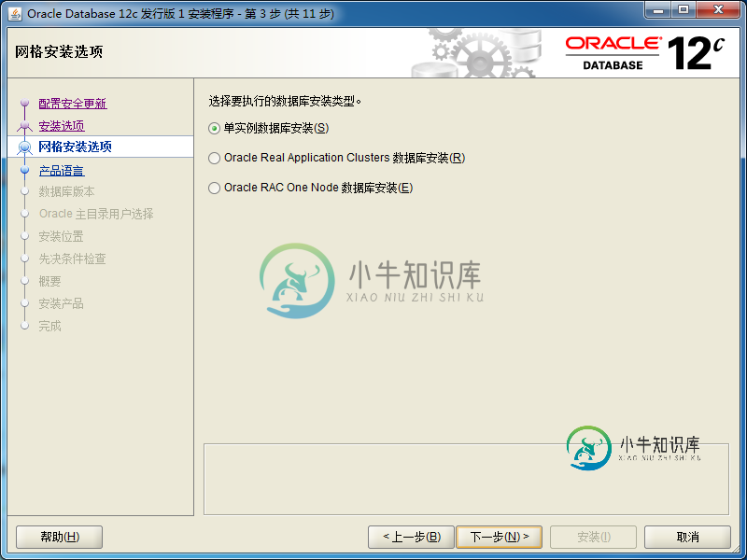The width and height of the screenshot is (747, 560).
Task: Click the Oracle Database 12c logo
Action: [645, 53]
